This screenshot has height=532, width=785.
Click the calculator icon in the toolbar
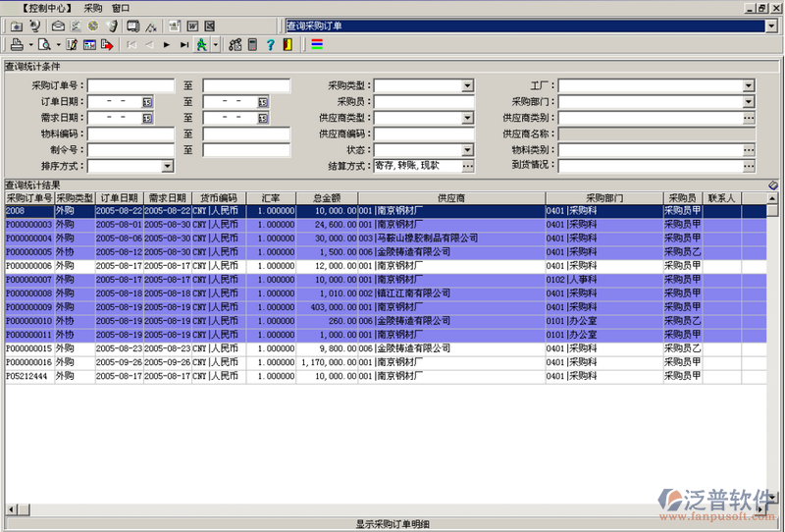click(x=252, y=45)
